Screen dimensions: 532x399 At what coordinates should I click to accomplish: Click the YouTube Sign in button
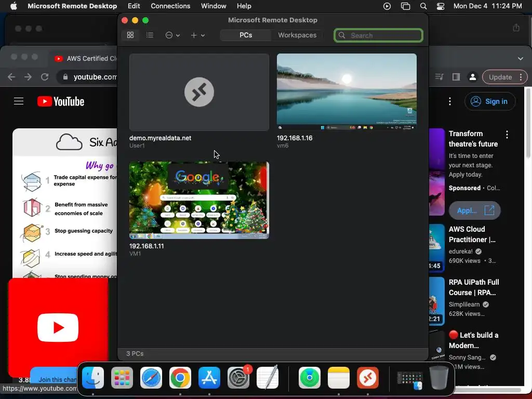click(x=490, y=101)
